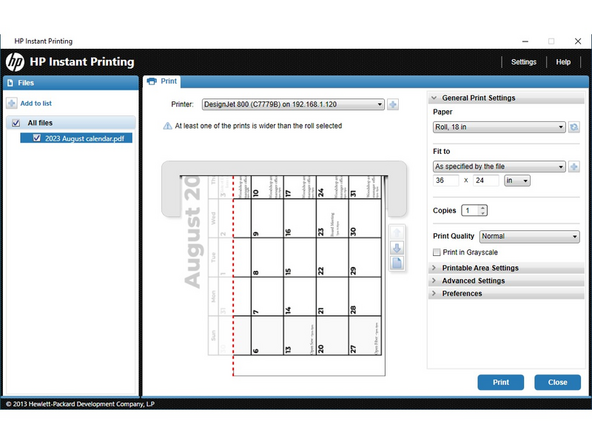Image resolution: width=592 pixels, height=444 pixels.
Task: Open the Settings menu
Action: pyautogui.click(x=524, y=62)
